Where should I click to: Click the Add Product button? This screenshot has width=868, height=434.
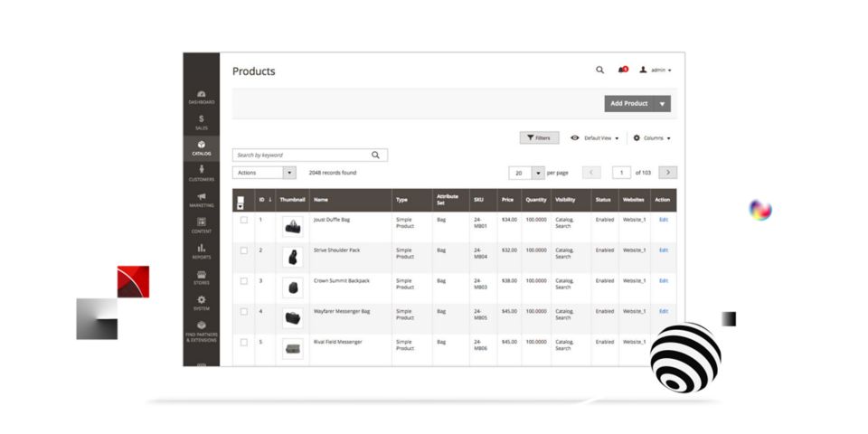point(629,103)
